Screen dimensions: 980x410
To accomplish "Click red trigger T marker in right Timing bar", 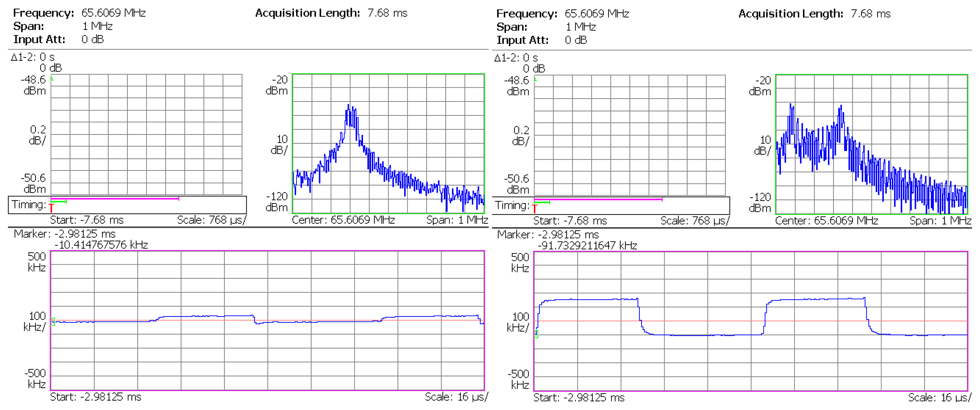I will point(534,209).
